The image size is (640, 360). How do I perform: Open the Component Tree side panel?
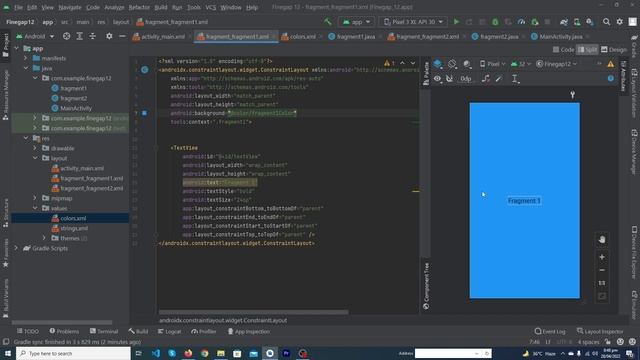click(x=426, y=286)
